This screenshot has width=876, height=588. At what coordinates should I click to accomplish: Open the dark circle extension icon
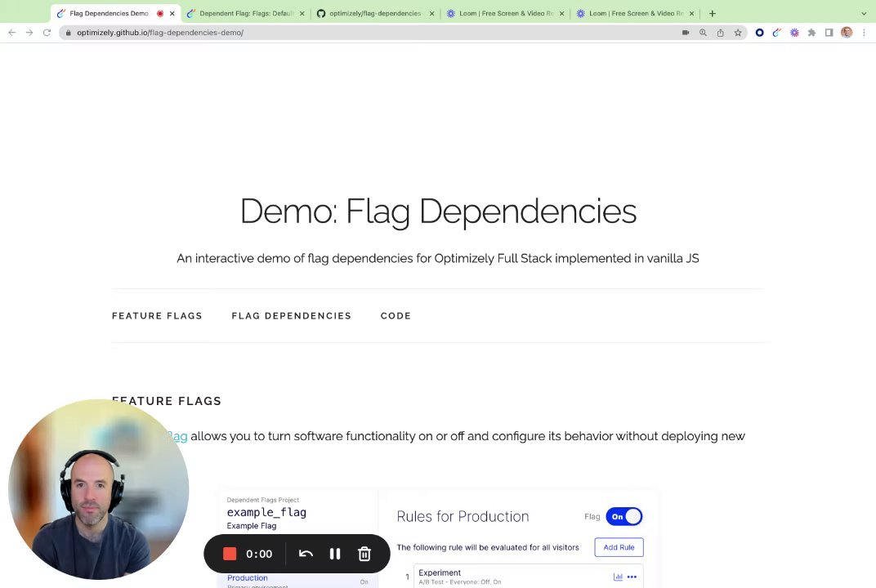[x=759, y=33]
